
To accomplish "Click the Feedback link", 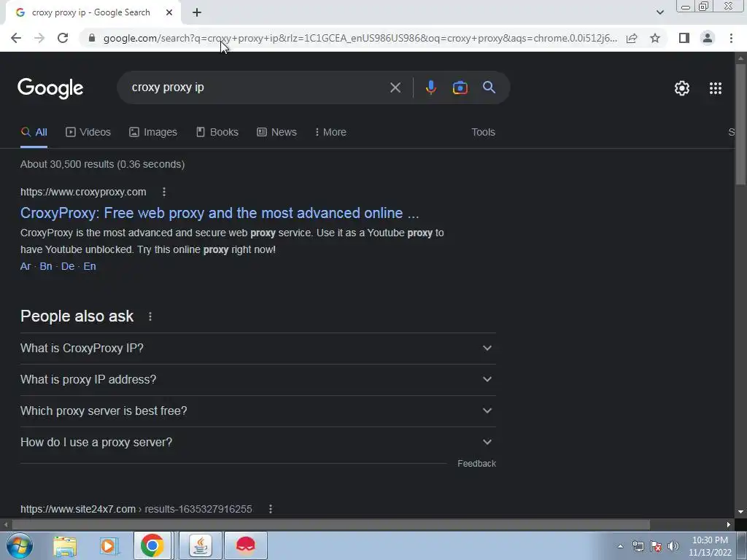I will click(x=476, y=463).
